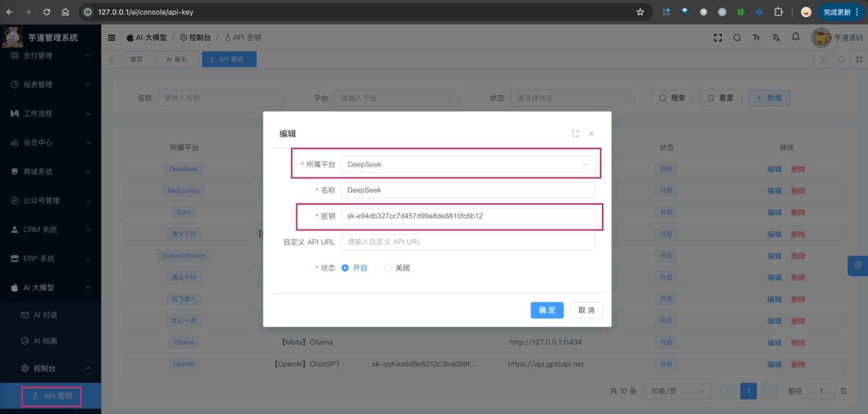Open the floating settings gear on right edge

point(858,265)
